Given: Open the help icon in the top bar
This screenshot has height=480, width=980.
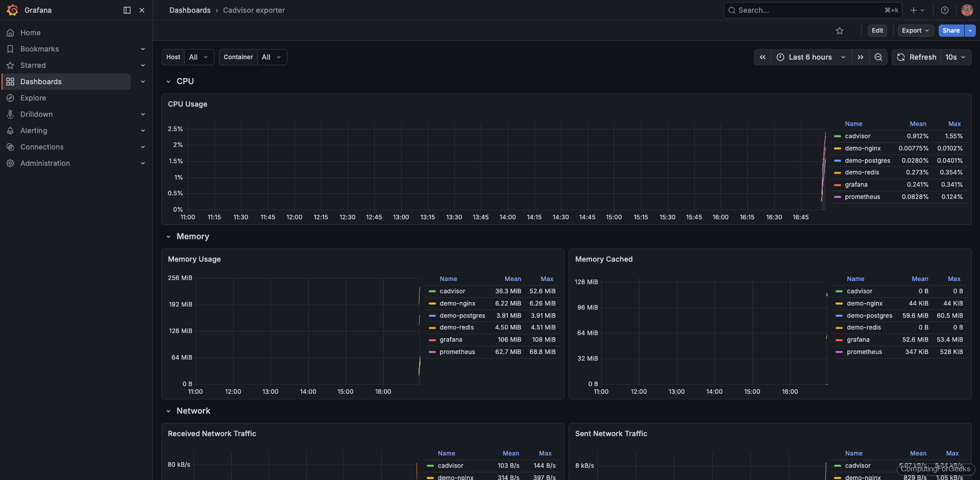Looking at the screenshot, I should coord(944,10).
